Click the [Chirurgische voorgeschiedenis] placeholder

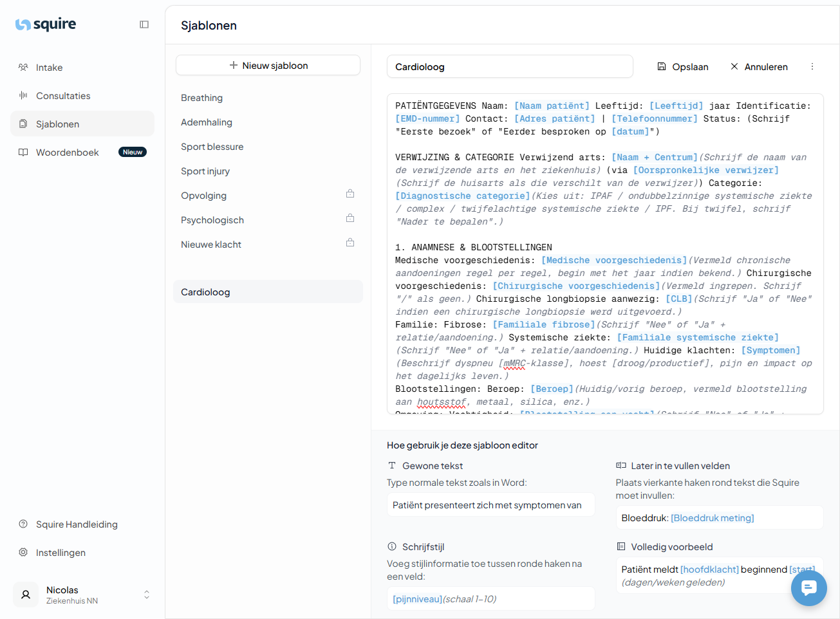[x=577, y=286]
